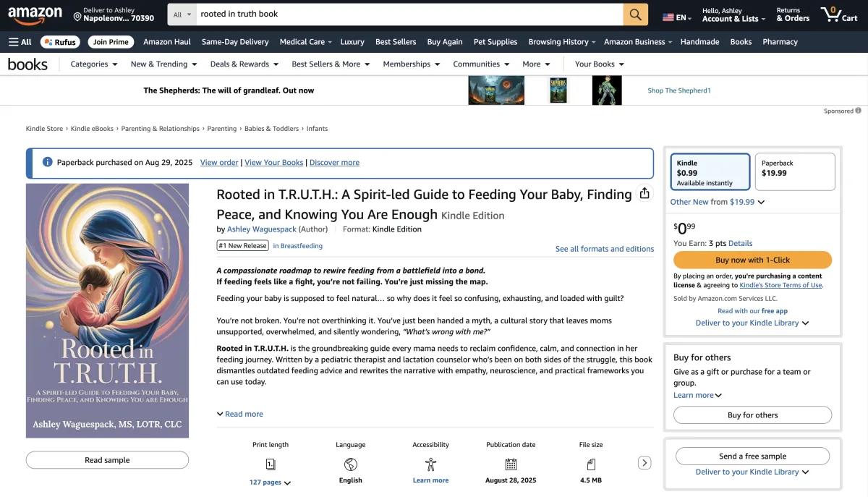This screenshot has width=868, height=497.
Task: Expand the New & Trending dropdown
Action: (x=163, y=64)
